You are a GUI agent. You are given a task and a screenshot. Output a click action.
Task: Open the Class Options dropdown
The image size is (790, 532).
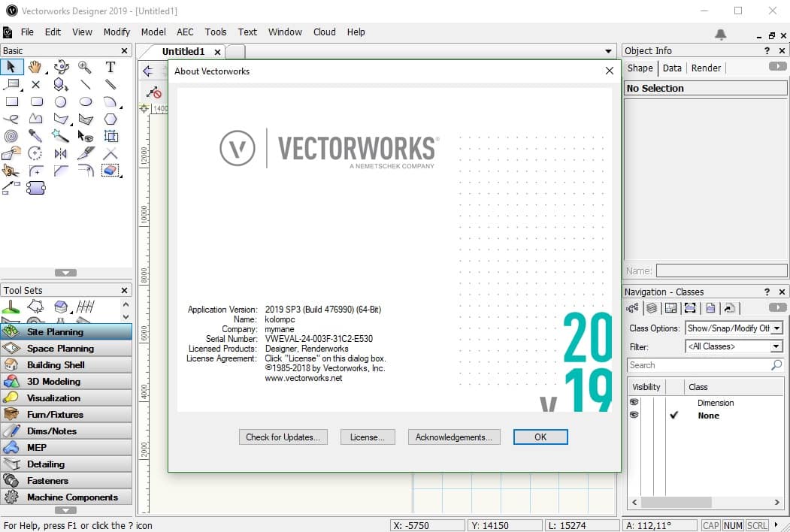tap(776, 328)
